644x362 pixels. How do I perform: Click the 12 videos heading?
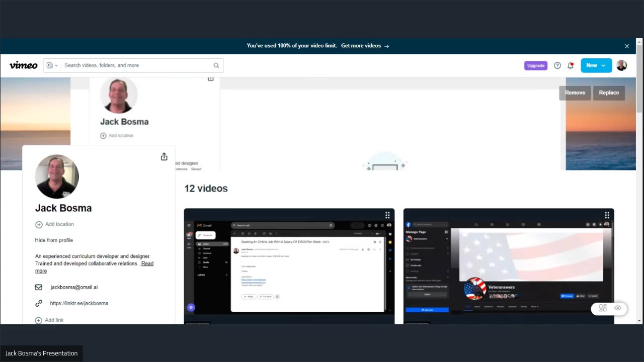(x=206, y=189)
